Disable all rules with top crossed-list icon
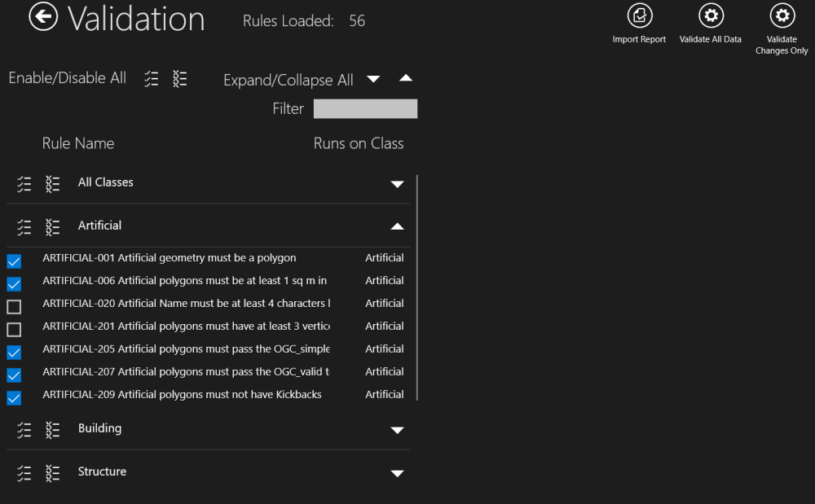 coord(180,78)
